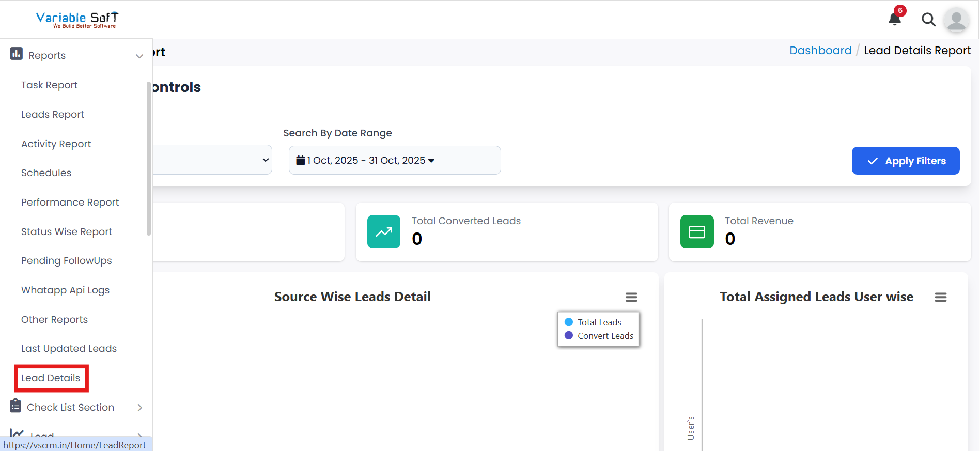Click the Total Revenue card icon
This screenshot has width=980, height=451.
[697, 232]
